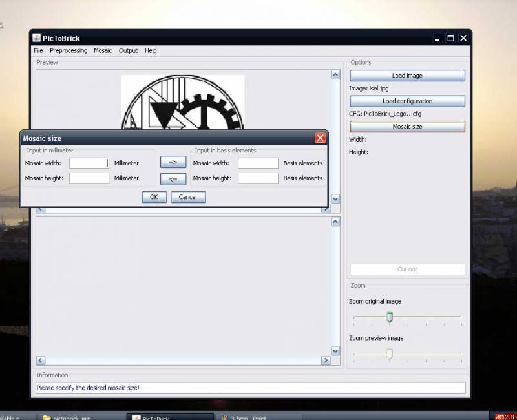517x420 pixels.
Task: Click the convert to basis elements arrow button
Action: [x=173, y=163]
